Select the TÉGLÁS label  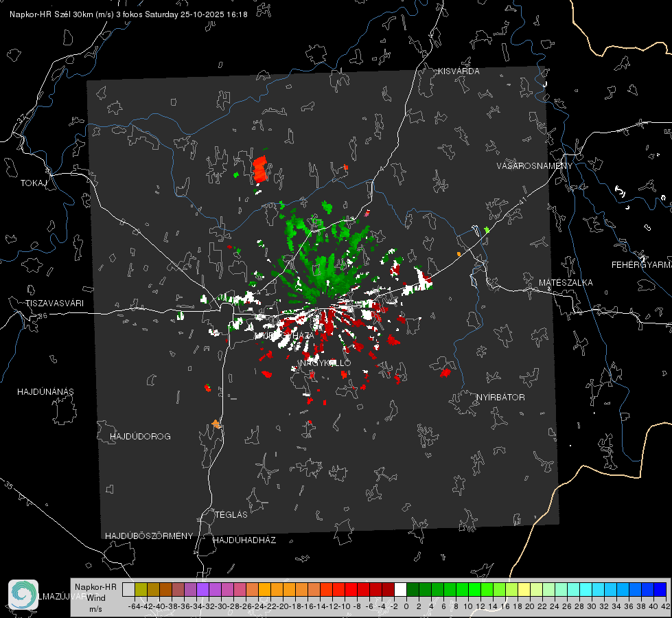(x=231, y=514)
